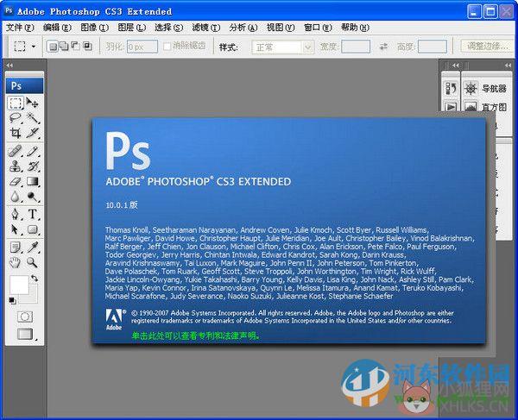The height and width of the screenshot is (420, 518).
Task: Select the Hand tool
Action: pyautogui.click(x=16, y=262)
